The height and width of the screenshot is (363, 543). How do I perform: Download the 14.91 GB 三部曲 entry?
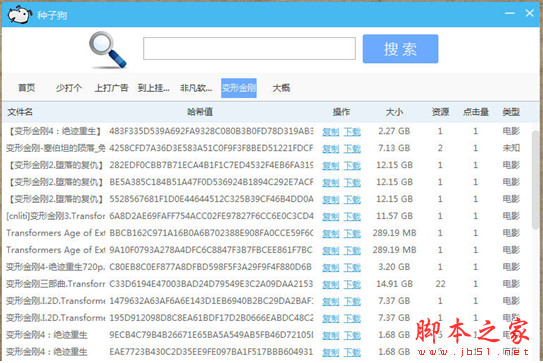(x=352, y=284)
